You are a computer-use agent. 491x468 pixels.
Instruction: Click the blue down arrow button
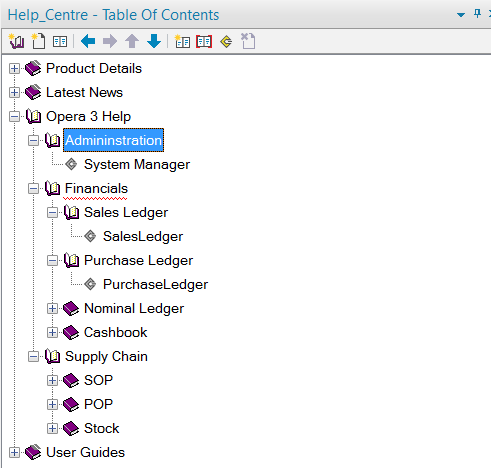point(154,41)
